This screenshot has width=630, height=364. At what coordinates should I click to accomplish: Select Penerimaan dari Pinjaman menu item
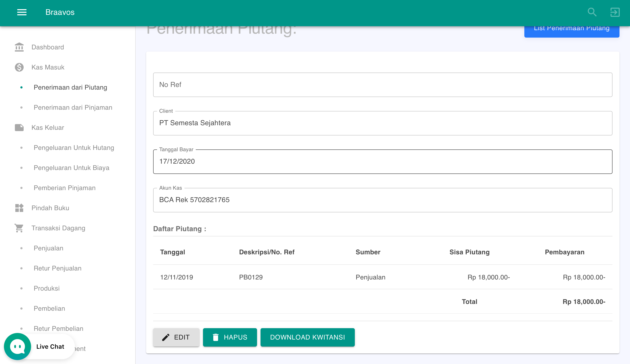tap(73, 107)
